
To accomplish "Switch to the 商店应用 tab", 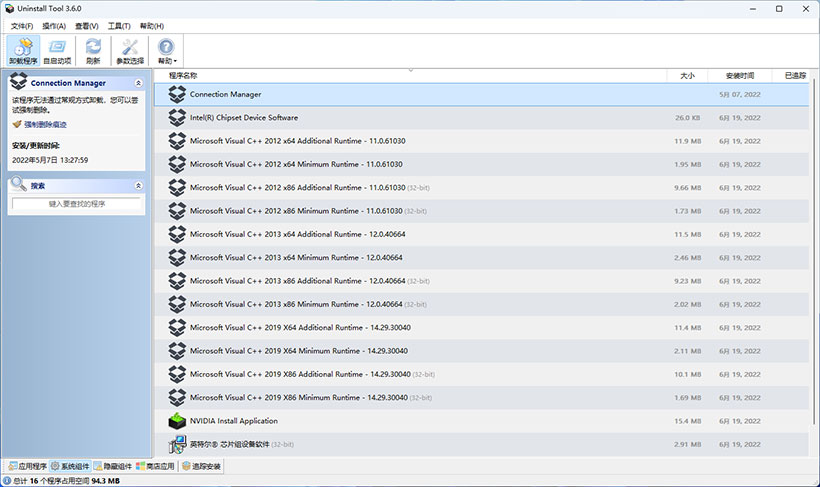I will pos(155,466).
